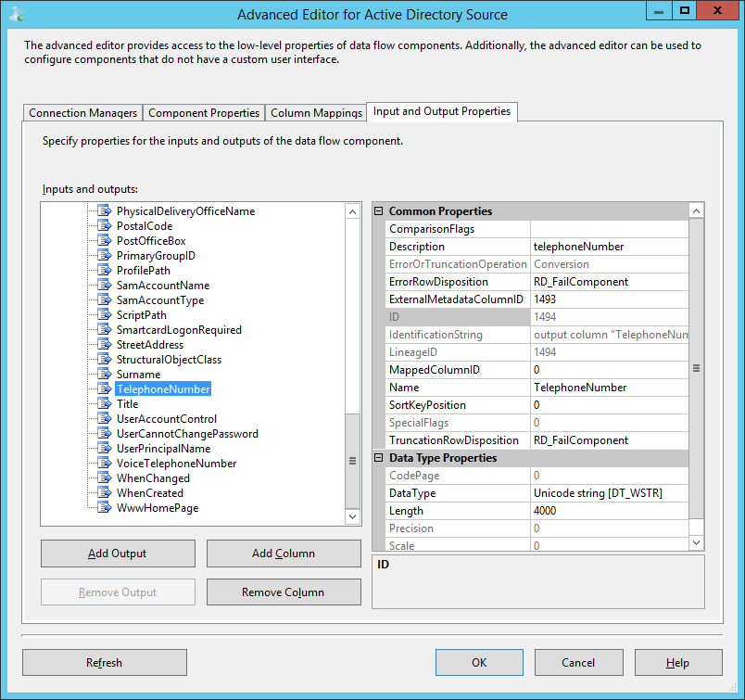The height and width of the screenshot is (700, 745).
Task: Collapse the Data Type Properties section
Action: 379,457
